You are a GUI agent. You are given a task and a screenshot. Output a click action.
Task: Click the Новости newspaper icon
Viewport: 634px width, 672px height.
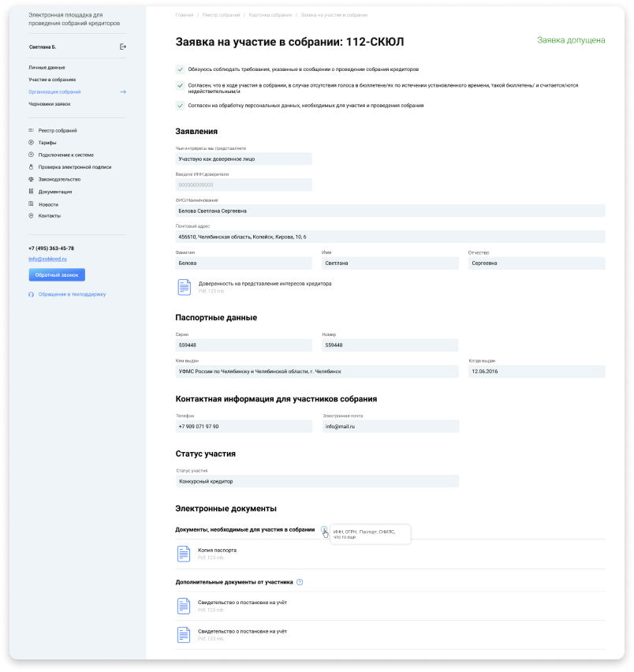(x=31, y=204)
